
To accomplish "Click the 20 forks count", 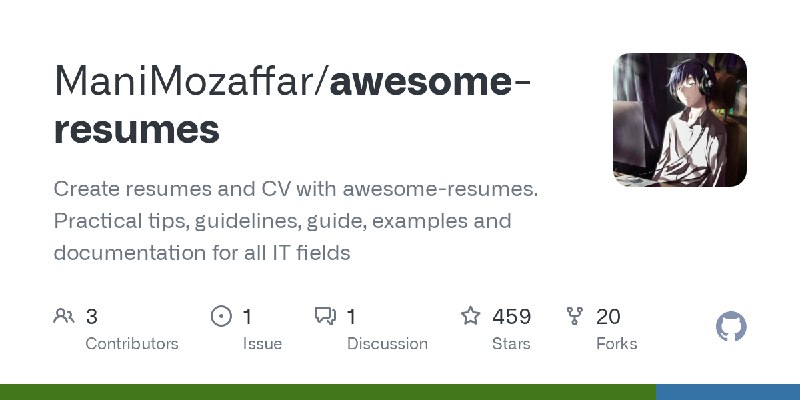I will click(x=608, y=317).
